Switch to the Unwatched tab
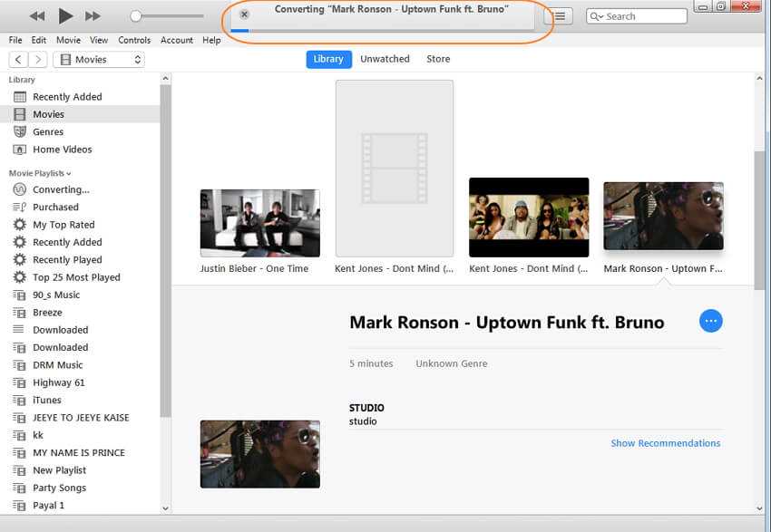 [x=385, y=59]
